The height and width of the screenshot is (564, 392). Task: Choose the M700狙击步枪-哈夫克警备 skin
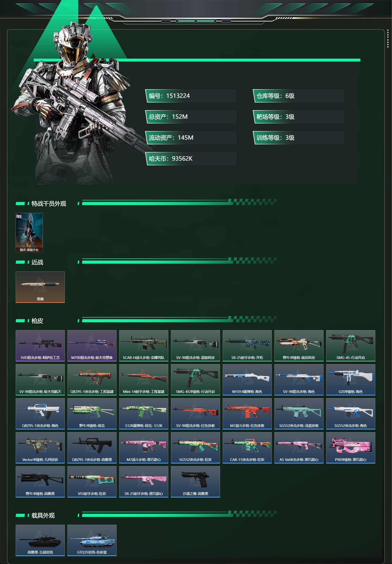click(92, 346)
